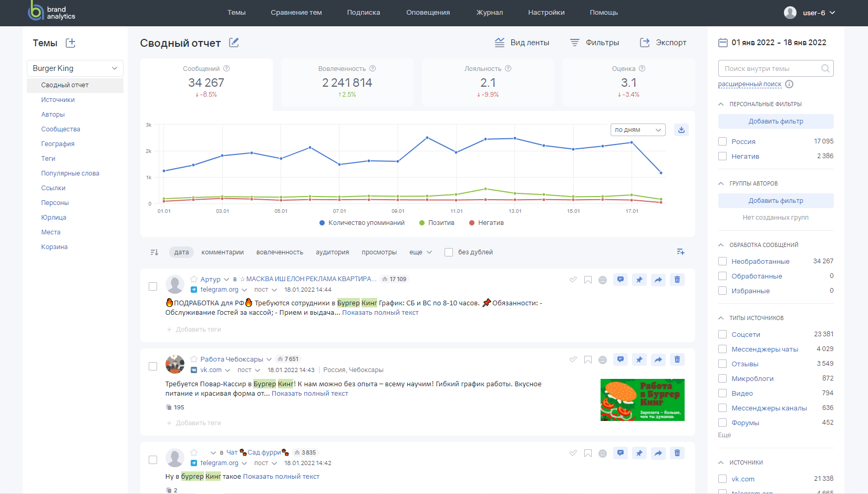Viewport: 868px width, 494px height.
Task: Mark Артур's post as processed with the checkmark icon
Action: coord(573,280)
